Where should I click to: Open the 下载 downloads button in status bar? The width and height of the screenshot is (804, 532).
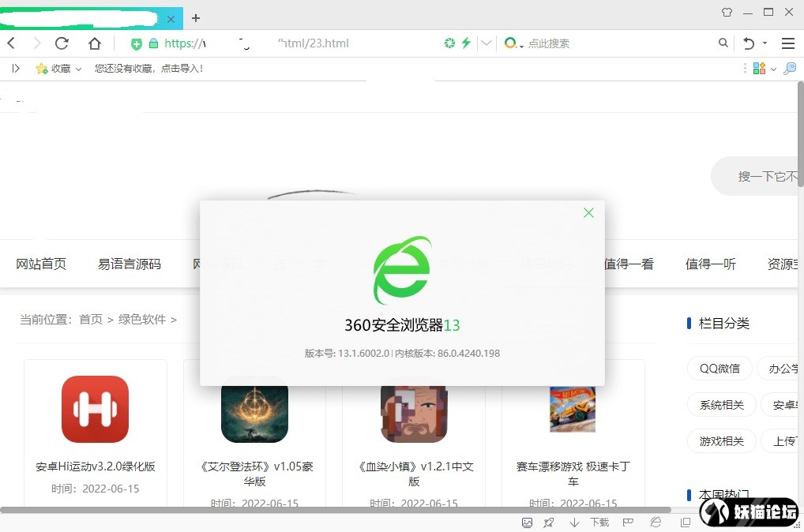(x=599, y=523)
